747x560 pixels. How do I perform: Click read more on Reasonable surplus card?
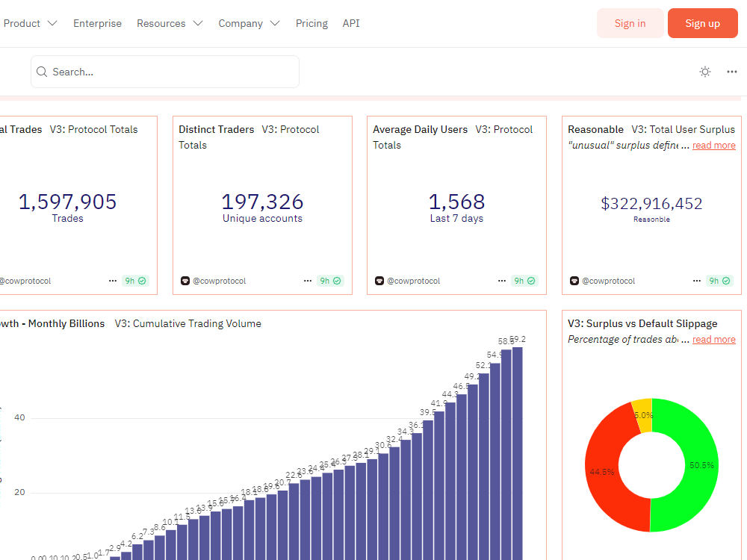click(x=713, y=146)
